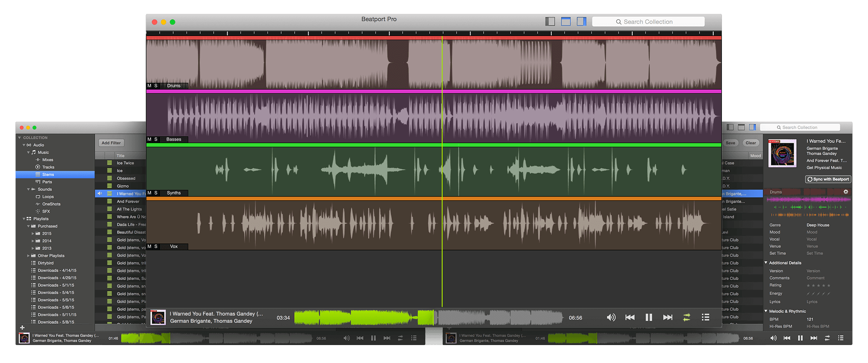Solo the Vox stem with its S button
Image resolution: width=868 pixels, height=363 pixels.
[x=156, y=246]
